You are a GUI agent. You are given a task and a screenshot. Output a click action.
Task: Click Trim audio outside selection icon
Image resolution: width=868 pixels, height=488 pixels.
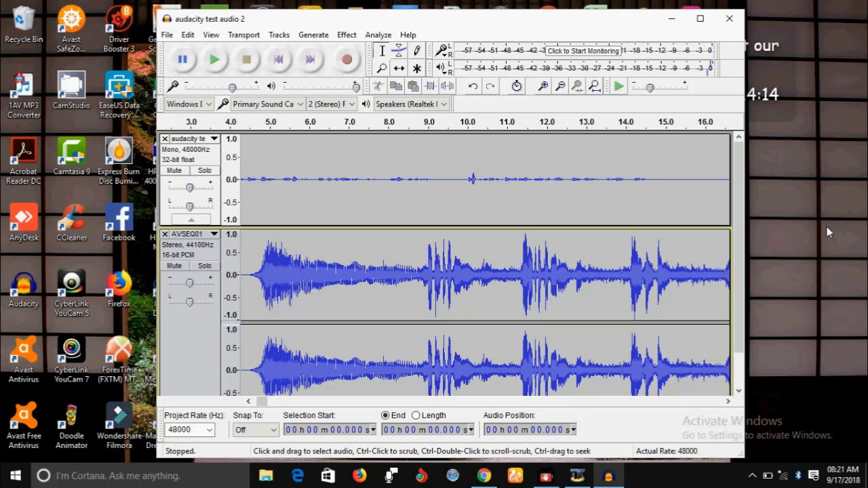[430, 86]
